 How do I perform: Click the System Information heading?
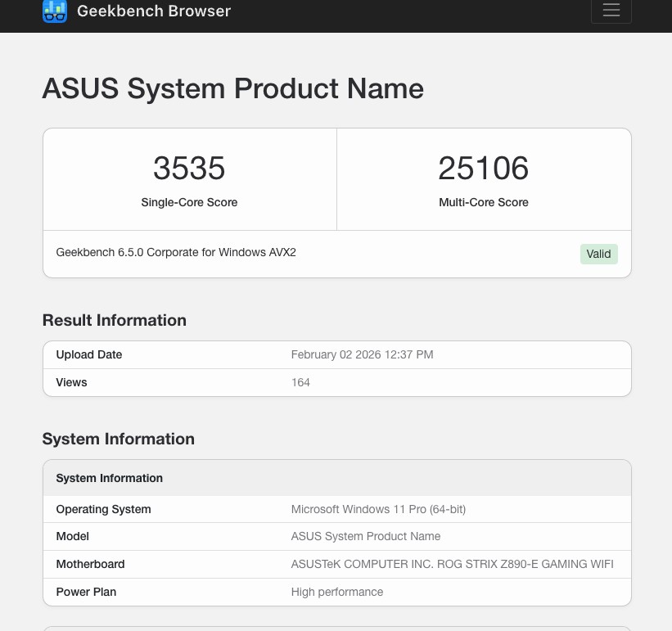click(118, 439)
